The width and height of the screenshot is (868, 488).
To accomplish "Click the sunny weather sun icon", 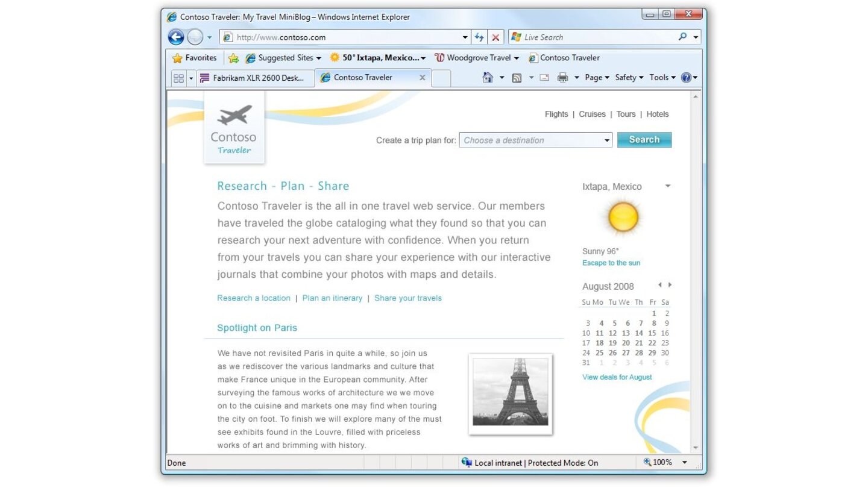I will [x=623, y=217].
